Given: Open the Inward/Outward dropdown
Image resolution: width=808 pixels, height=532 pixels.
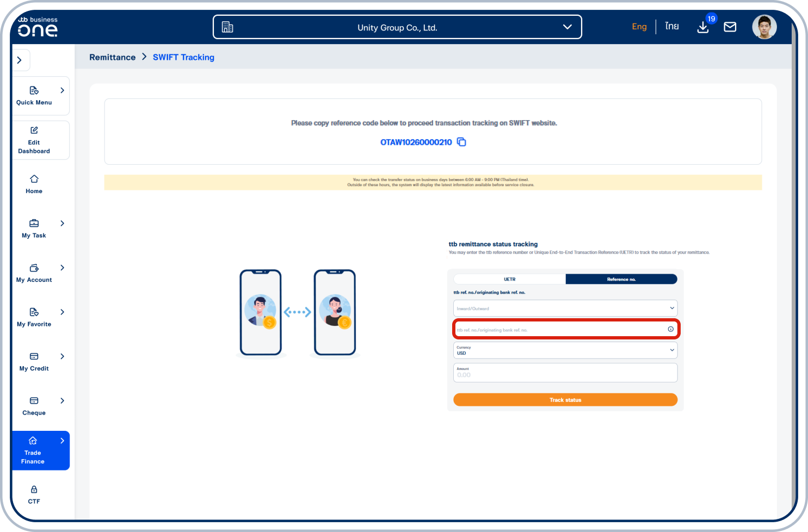Looking at the screenshot, I should coord(565,308).
